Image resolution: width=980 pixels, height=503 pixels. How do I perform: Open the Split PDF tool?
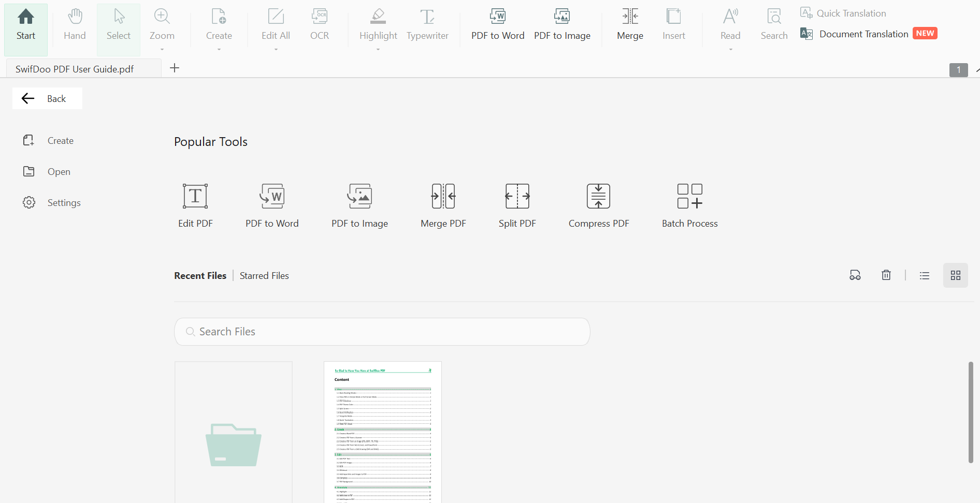coord(516,204)
